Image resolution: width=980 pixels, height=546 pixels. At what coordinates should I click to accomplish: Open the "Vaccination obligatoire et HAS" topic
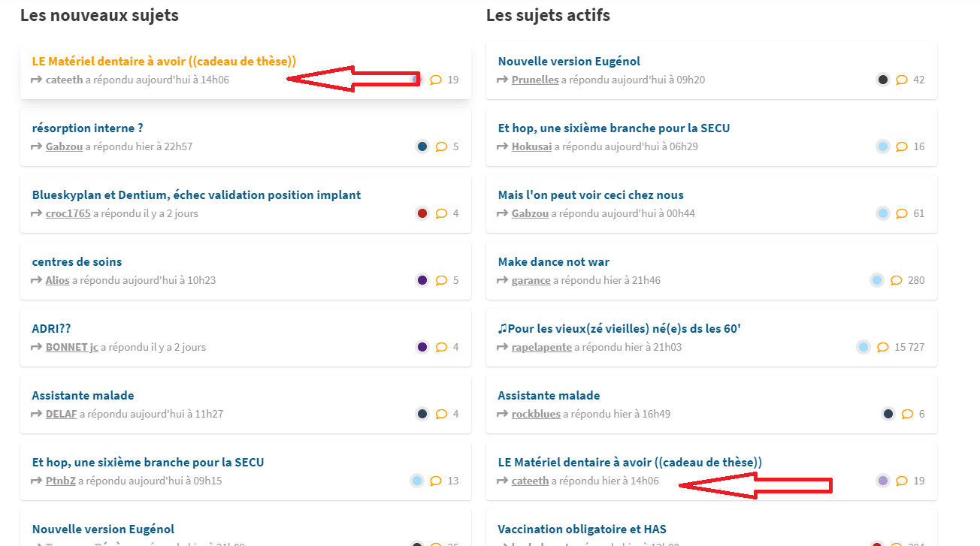[582, 529]
